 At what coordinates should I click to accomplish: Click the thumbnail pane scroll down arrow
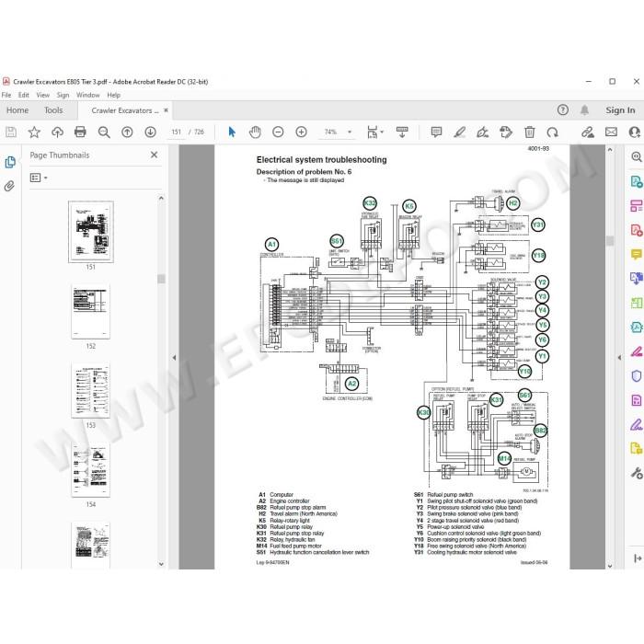point(161,564)
